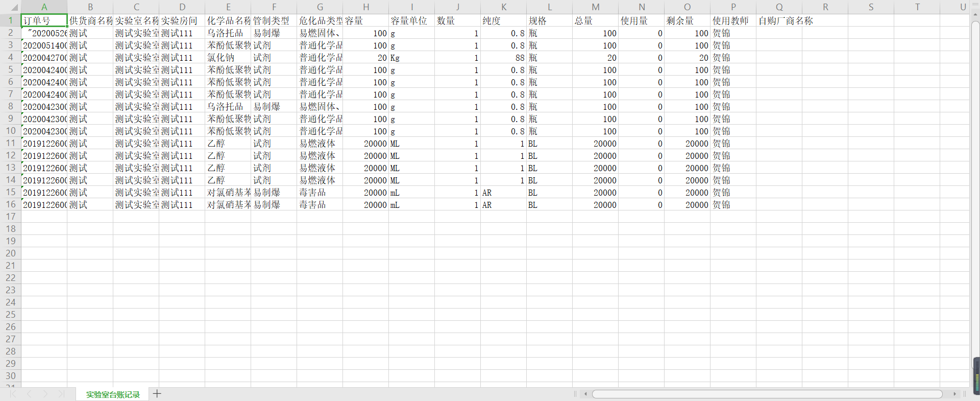Jump to last sheet with navigation arrow

[61, 394]
